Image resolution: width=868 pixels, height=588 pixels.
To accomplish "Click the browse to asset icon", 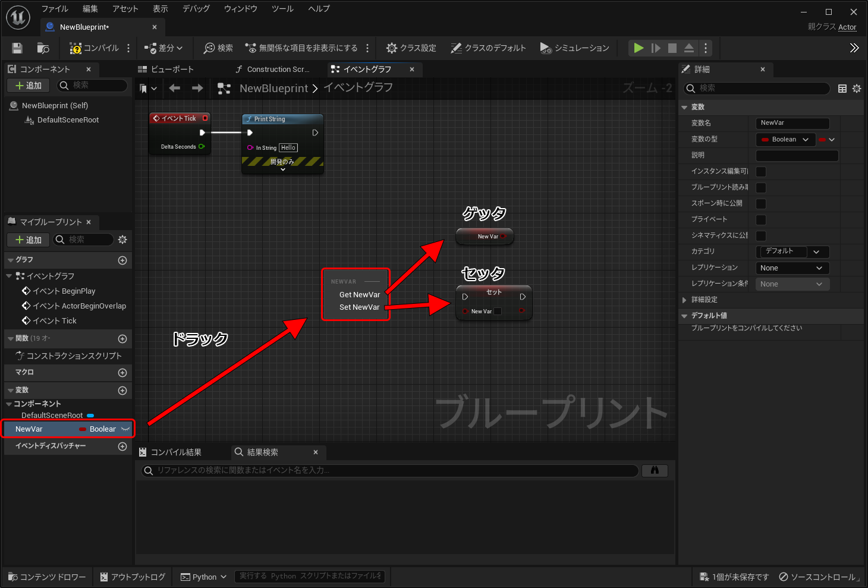I will [x=43, y=48].
